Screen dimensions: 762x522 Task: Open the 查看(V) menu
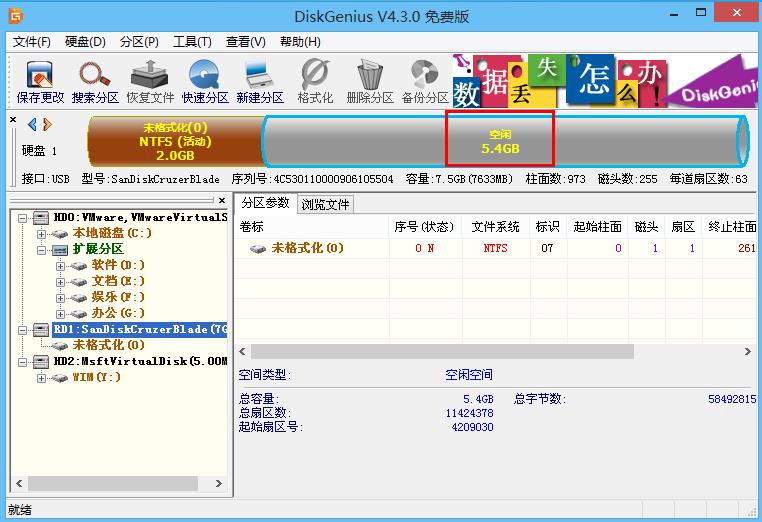[x=246, y=42]
